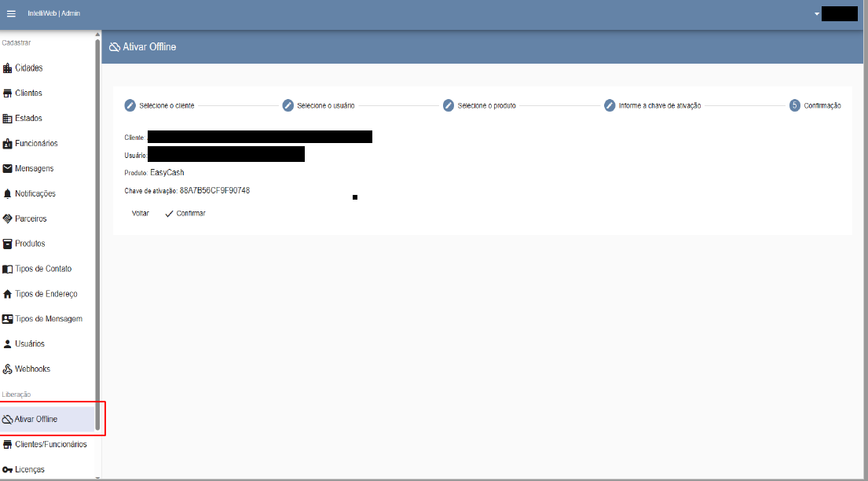Expand the user account dropdown arrow
This screenshot has height=481, width=868.
coord(817,13)
